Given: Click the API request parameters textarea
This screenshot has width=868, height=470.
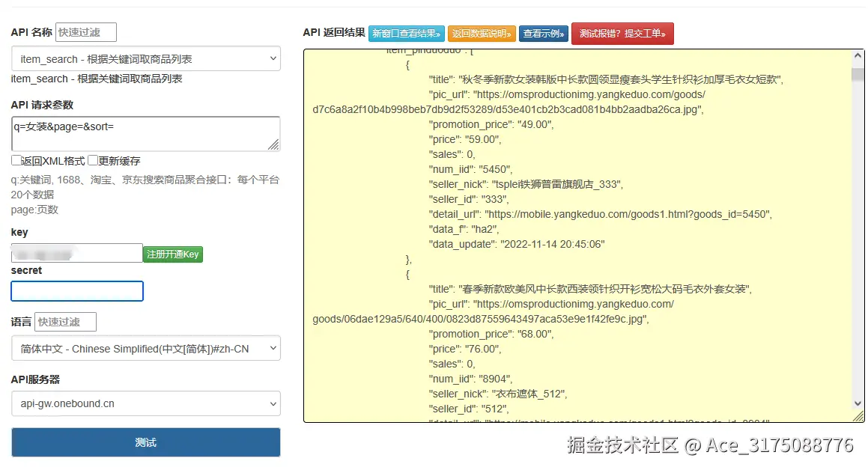Looking at the screenshot, I should pyautogui.click(x=145, y=133).
